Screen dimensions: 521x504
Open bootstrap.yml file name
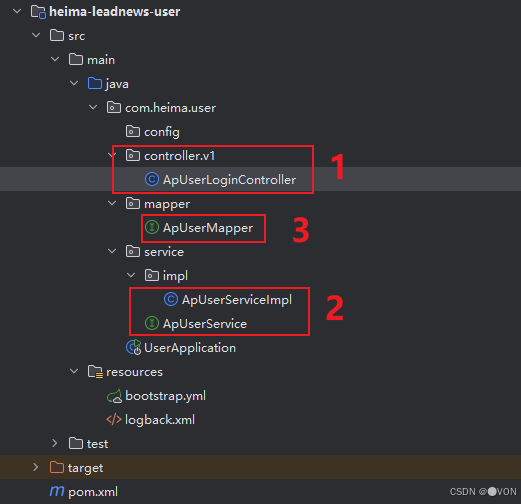[165, 396]
